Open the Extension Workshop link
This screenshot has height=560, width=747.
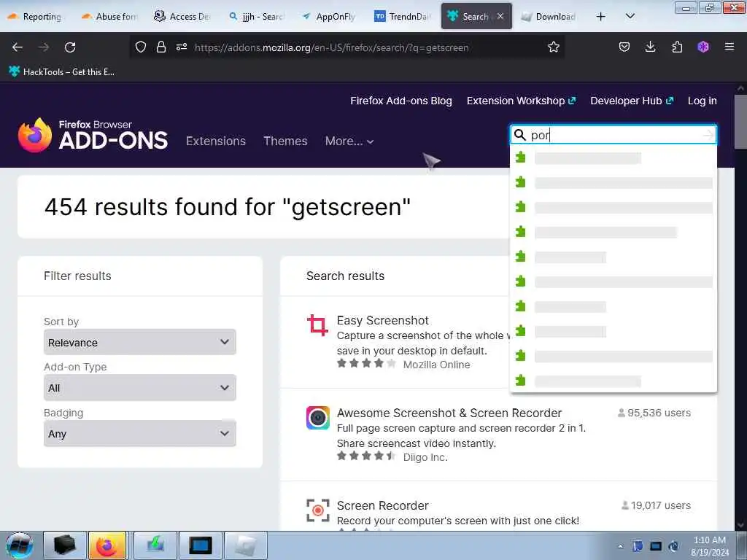521,101
